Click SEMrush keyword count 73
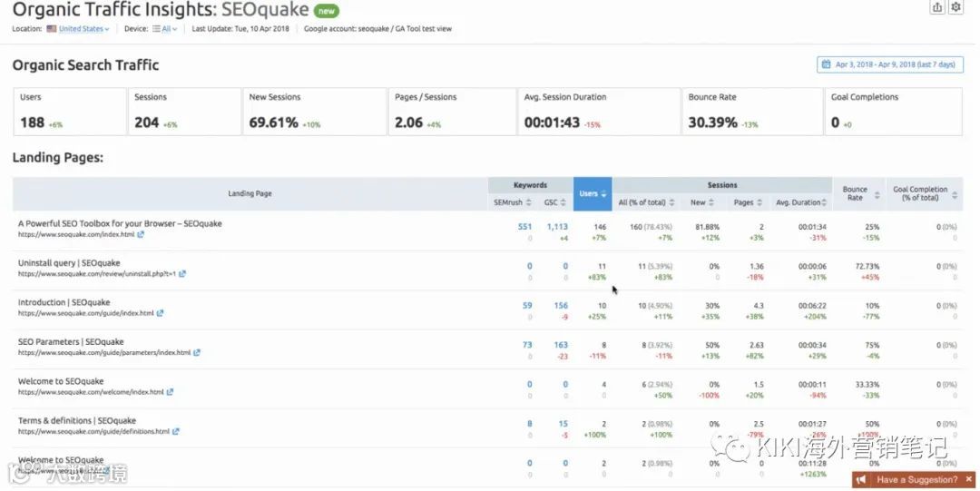This screenshot has height=491, width=980. coord(527,345)
